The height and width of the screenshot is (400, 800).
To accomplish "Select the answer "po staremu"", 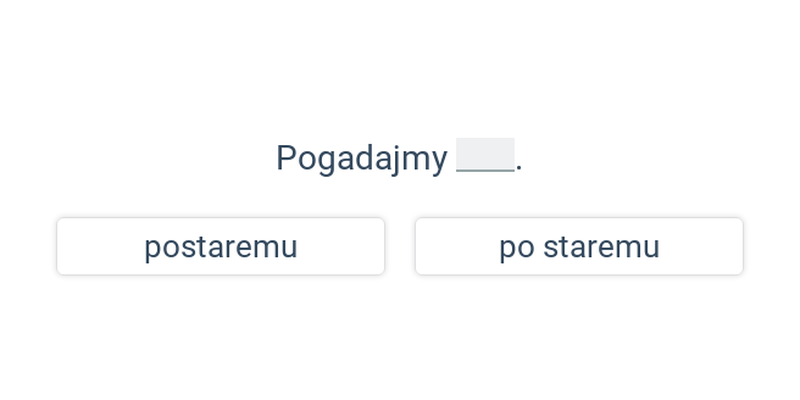I will pyautogui.click(x=579, y=246).
